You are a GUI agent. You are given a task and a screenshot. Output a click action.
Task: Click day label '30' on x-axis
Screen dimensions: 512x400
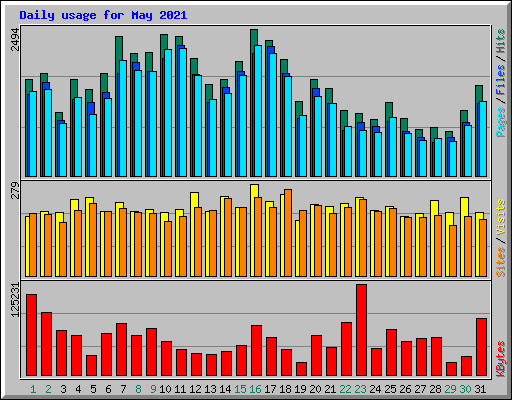pyautogui.click(x=465, y=389)
